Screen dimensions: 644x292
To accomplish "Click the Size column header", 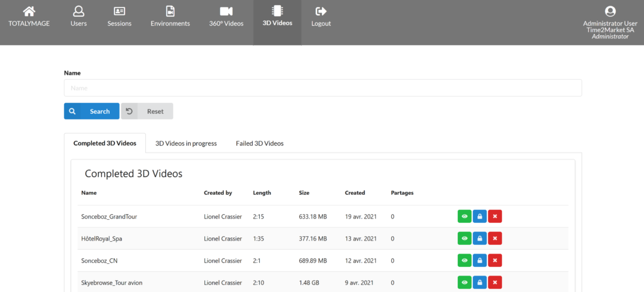I will coord(304,193).
